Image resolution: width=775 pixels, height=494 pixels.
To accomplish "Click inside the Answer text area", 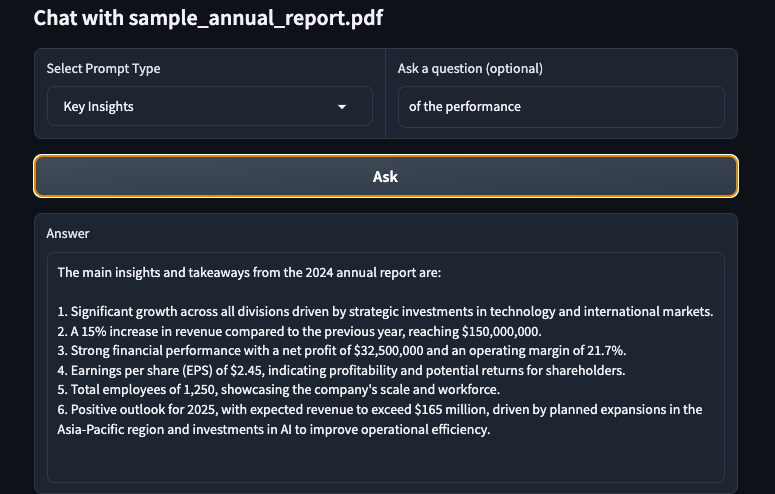I will click(386, 367).
